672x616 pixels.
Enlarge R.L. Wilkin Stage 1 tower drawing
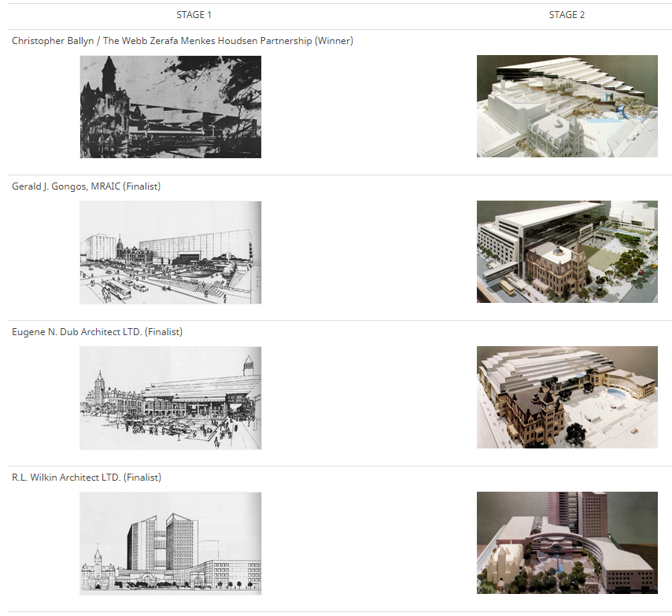point(170,543)
